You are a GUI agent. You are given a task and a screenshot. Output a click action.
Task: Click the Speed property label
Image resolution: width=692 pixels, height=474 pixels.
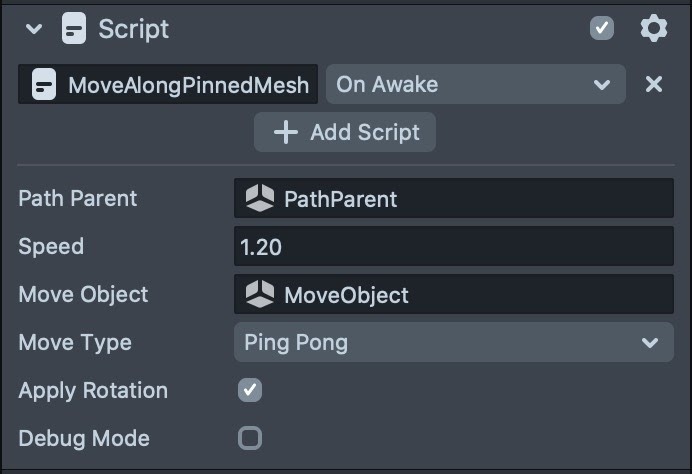tap(51, 247)
